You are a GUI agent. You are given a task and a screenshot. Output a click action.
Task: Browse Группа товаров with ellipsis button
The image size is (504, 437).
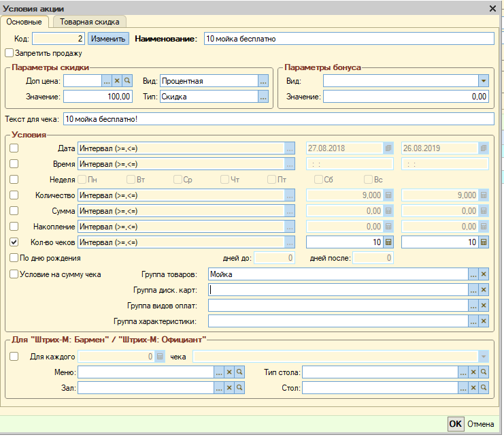tap(473, 274)
